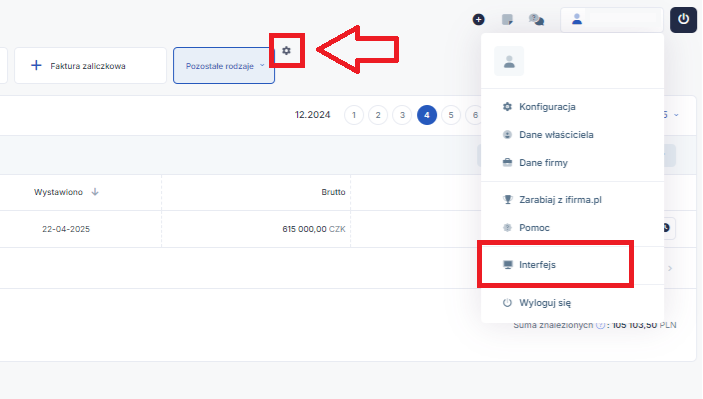
Task: Open the chat bubbles icon
Action: [536, 19]
